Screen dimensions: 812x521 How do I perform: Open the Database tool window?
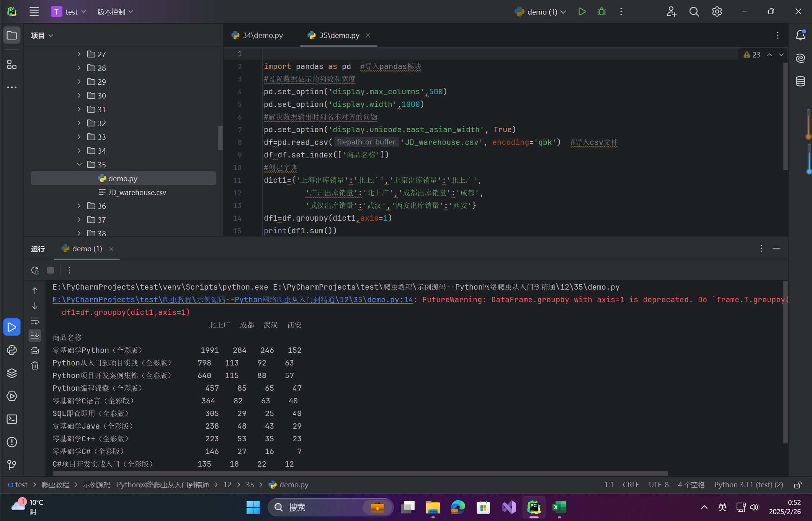[801, 81]
